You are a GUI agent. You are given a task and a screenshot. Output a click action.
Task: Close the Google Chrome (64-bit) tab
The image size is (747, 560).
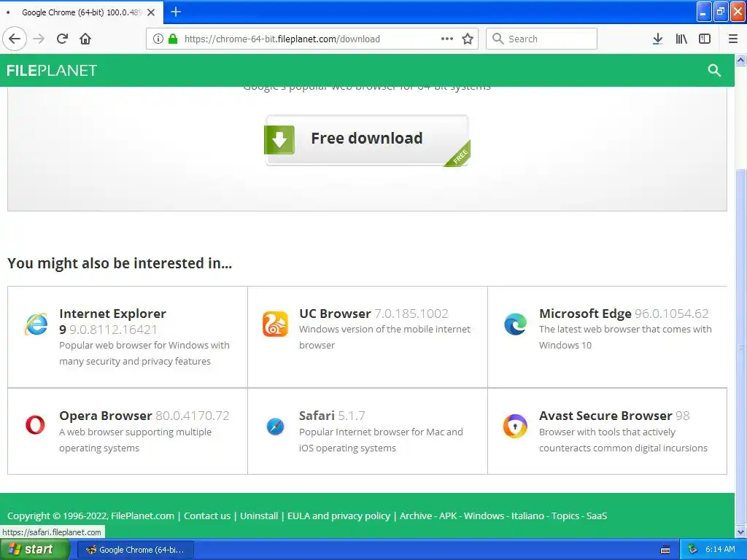tap(151, 12)
